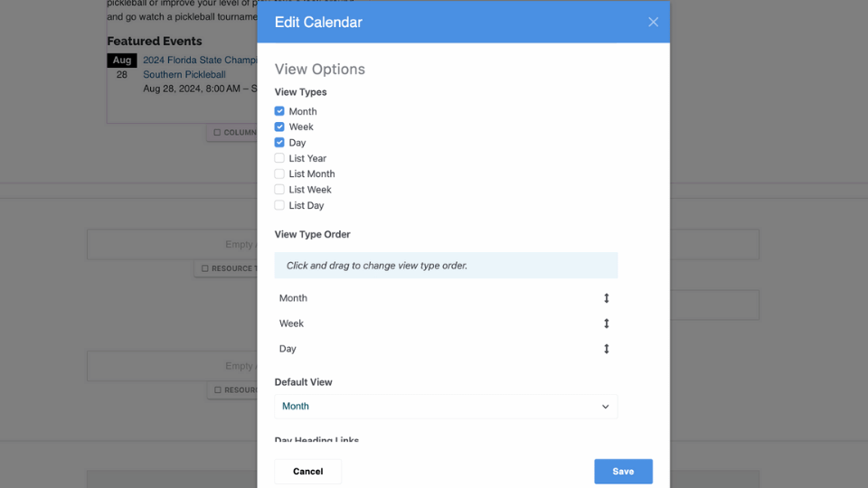The width and height of the screenshot is (868, 488).
Task: Click the Southern Pickleball link
Action: [184, 75]
